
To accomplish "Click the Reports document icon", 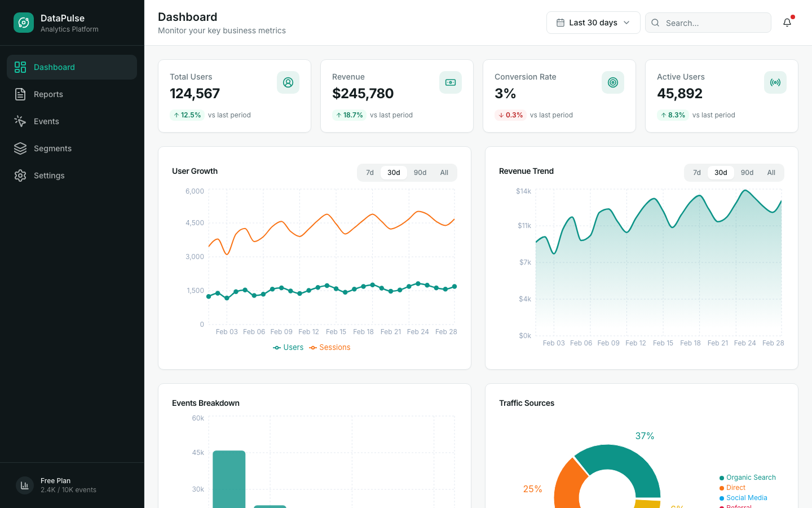I will coord(20,94).
